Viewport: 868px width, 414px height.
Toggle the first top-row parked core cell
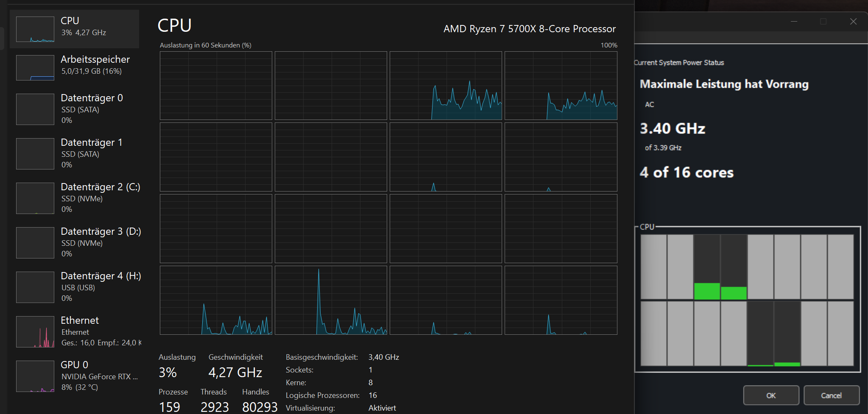653,267
